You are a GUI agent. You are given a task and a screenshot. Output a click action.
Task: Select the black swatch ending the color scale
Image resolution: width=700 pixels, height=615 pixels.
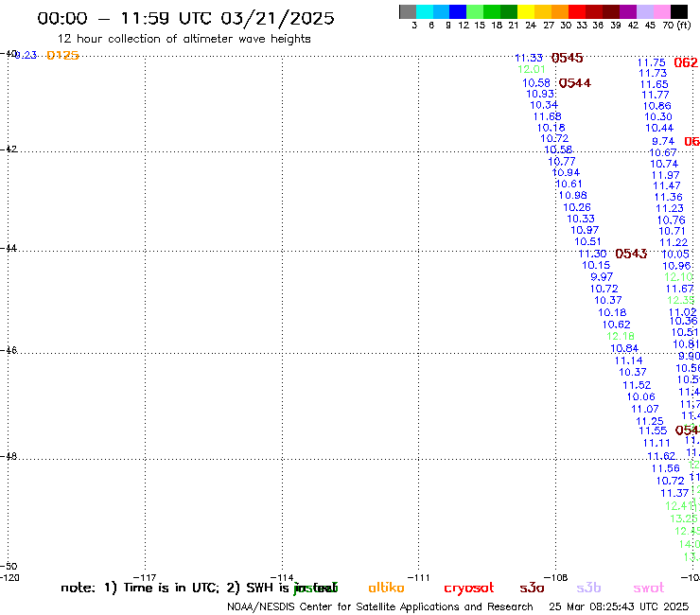pos(679,11)
